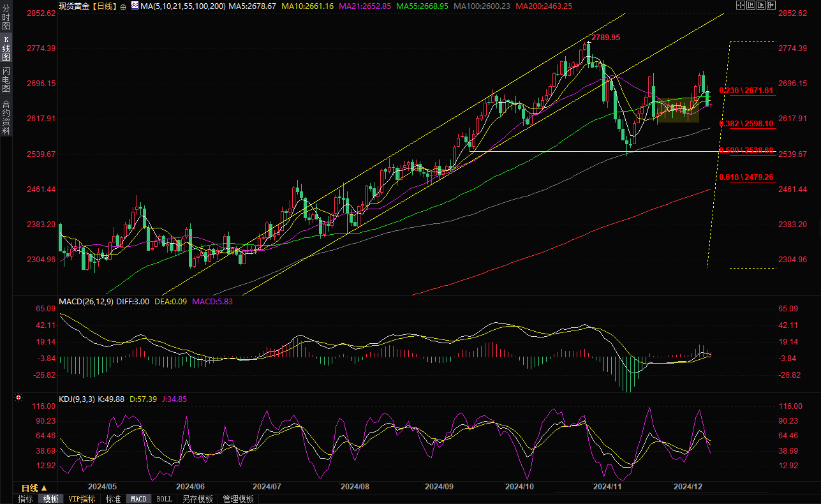Open the 合约资料 sidebar tab
The image size is (821, 504).
(6, 117)
